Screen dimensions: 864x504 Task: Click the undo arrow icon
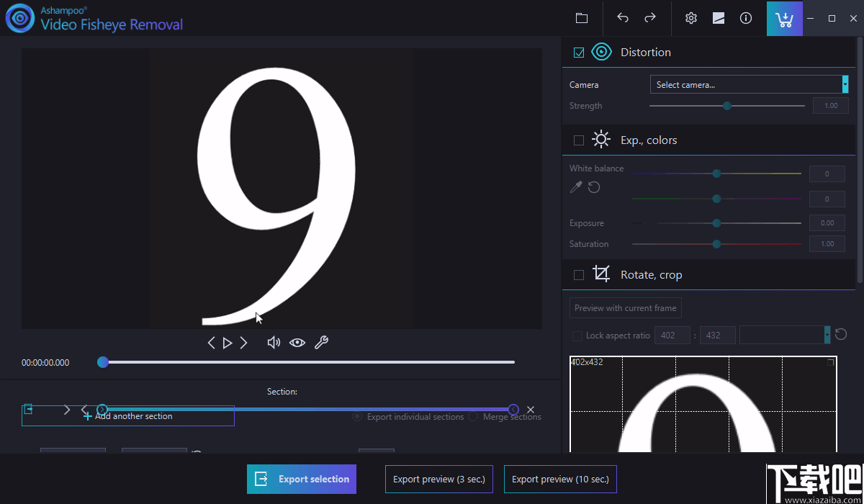(x=623, y=18)
